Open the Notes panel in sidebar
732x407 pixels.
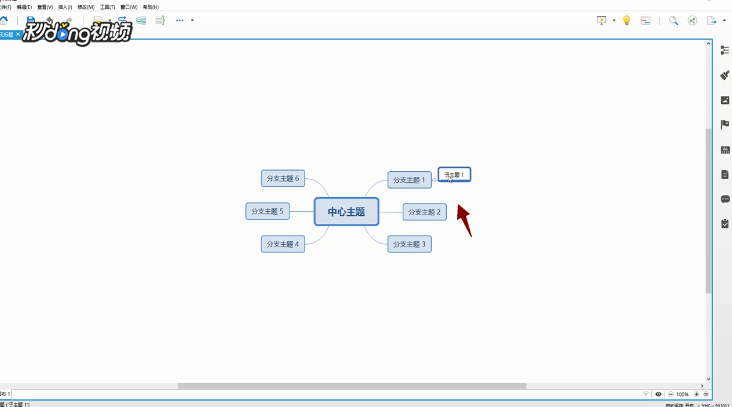[x=725, y=175]
